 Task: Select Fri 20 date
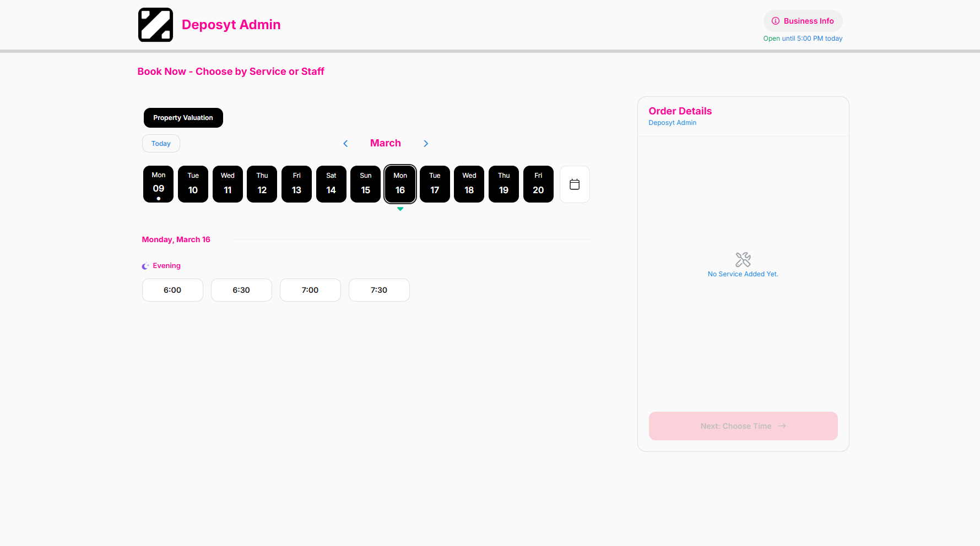click(x=538, y=184)
